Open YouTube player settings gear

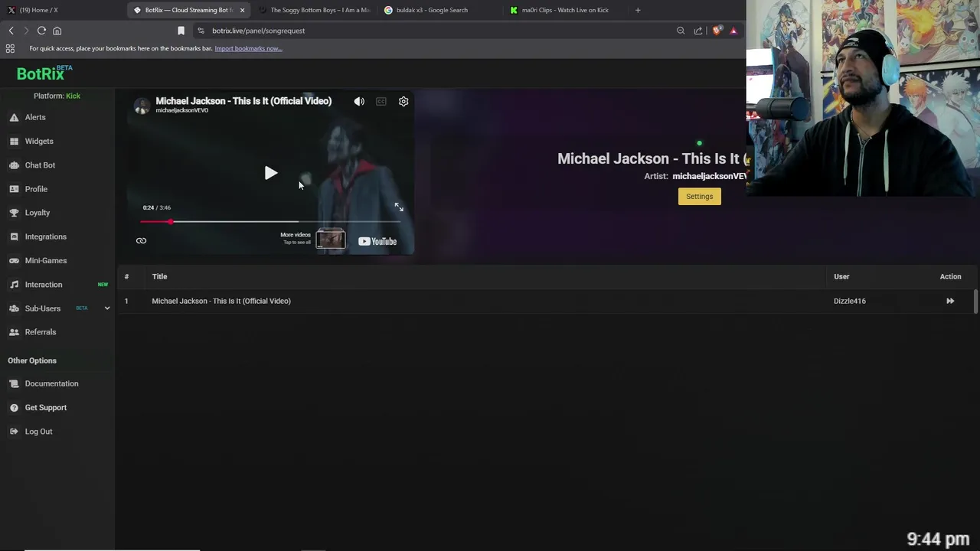click(403, 101)
